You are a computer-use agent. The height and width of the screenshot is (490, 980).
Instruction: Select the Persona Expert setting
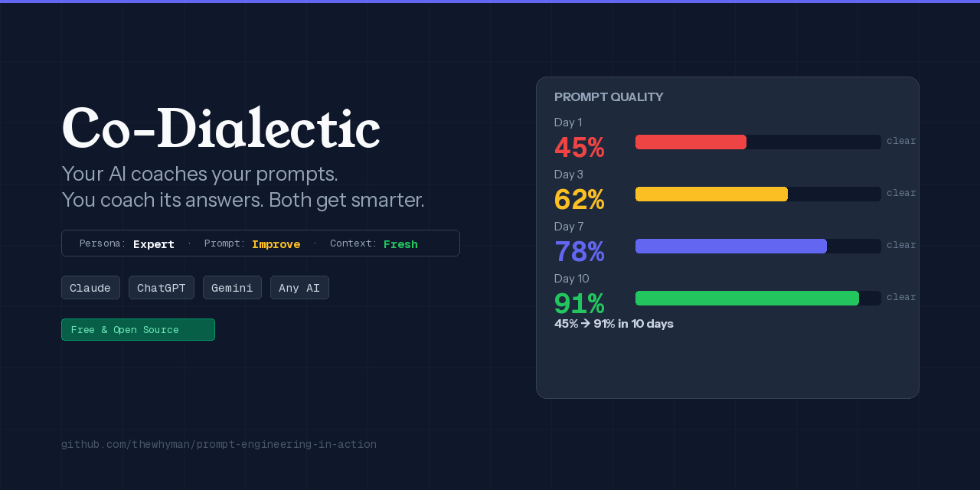coord(154,244)
